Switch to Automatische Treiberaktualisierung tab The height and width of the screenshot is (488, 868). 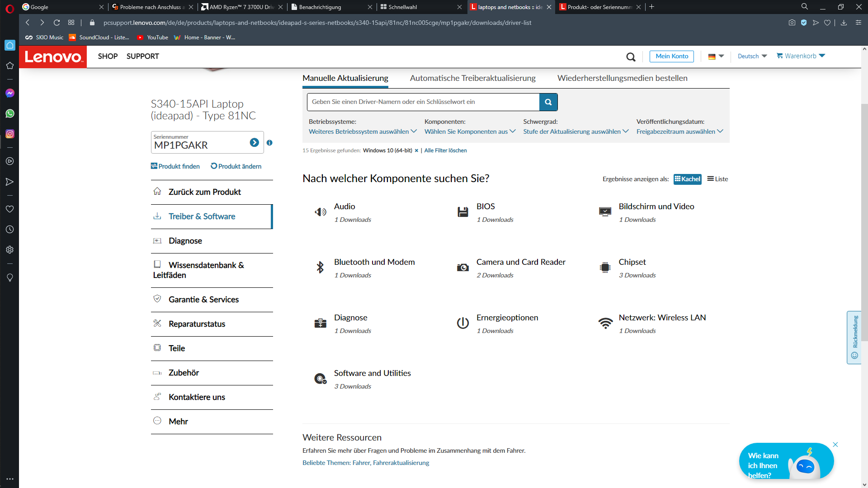472,78
